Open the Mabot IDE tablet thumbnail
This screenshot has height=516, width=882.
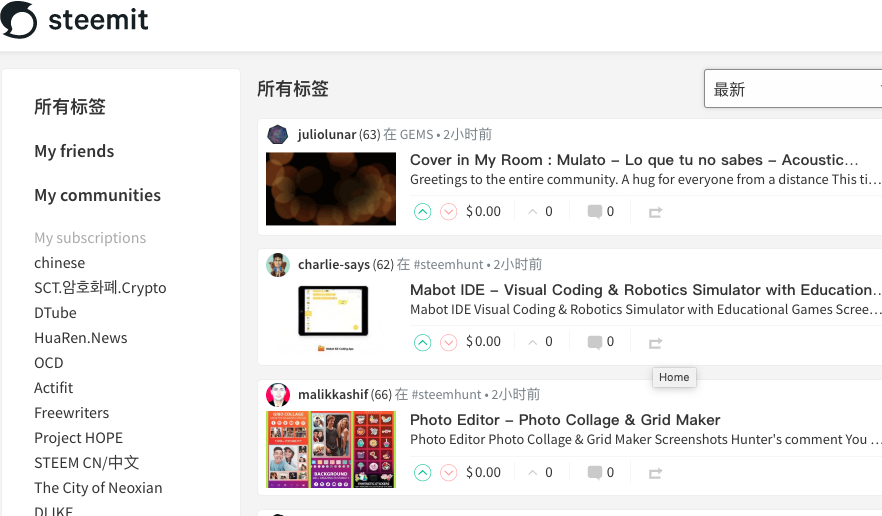[x=331, y=318]
